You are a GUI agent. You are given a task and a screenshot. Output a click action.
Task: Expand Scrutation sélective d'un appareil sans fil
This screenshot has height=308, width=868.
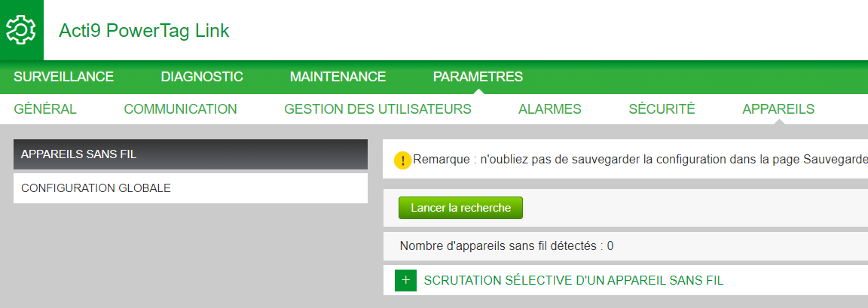coord(573,280)
